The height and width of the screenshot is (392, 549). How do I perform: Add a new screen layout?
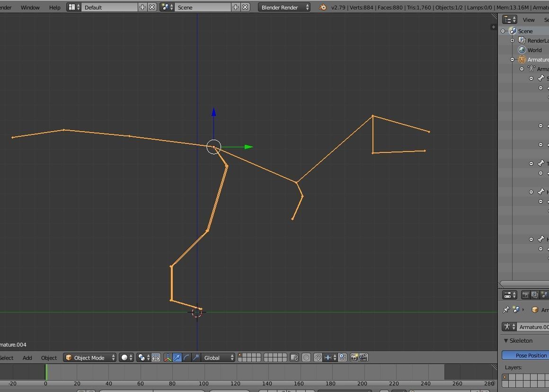click(x=142, y=8)
